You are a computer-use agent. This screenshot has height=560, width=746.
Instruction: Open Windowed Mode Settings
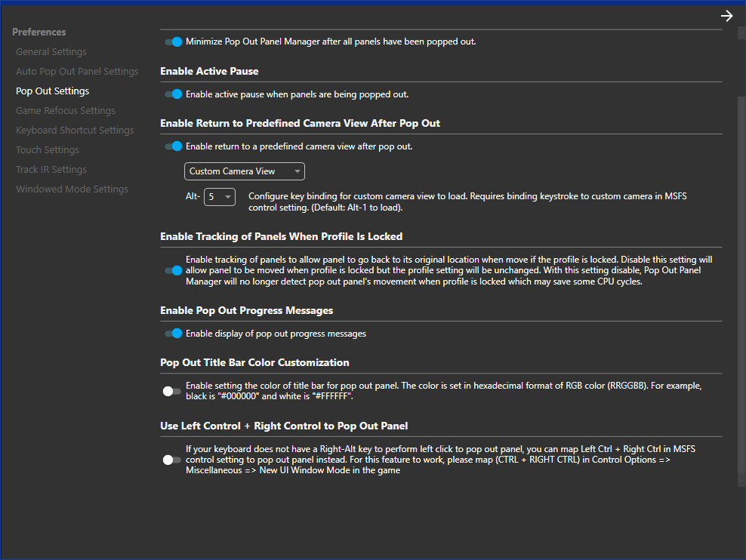tap(72, 189)
